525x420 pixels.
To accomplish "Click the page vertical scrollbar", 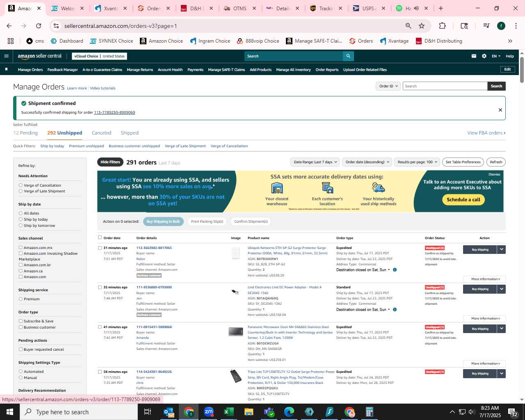I will [522, 70].
